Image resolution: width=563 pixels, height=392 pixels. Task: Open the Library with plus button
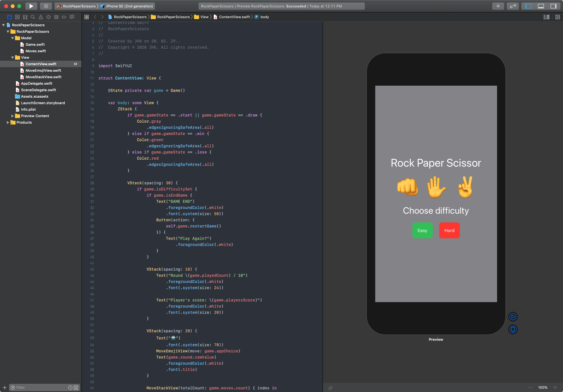click(x=498, y=6)
